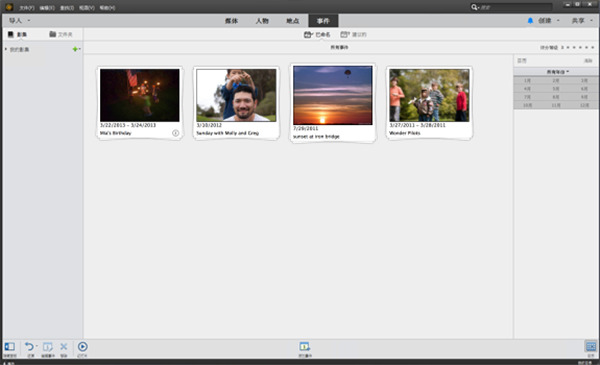Open the Wonder Pilots event thumbnail
Viewport: 600px width, 365px height.
tap(429, 95)
